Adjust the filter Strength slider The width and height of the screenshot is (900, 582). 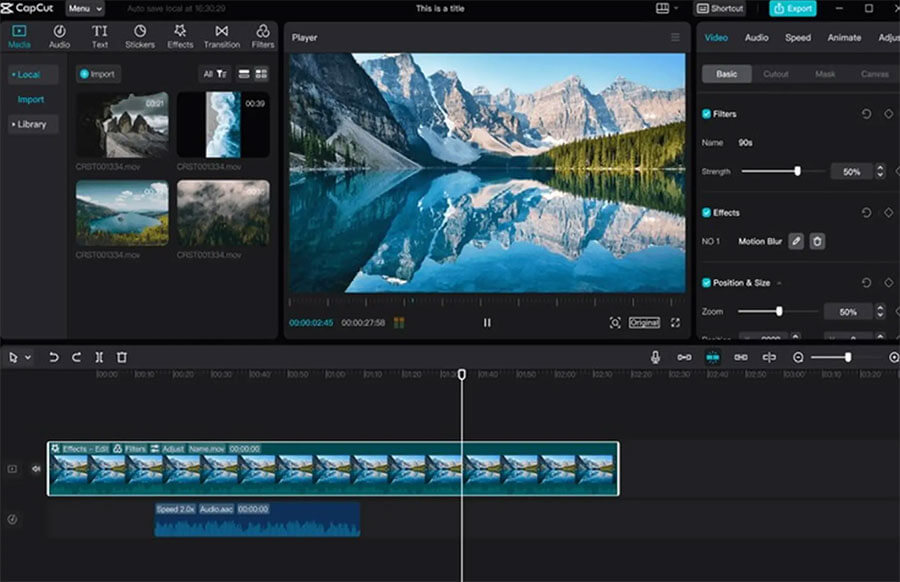[x=797, y=171]
